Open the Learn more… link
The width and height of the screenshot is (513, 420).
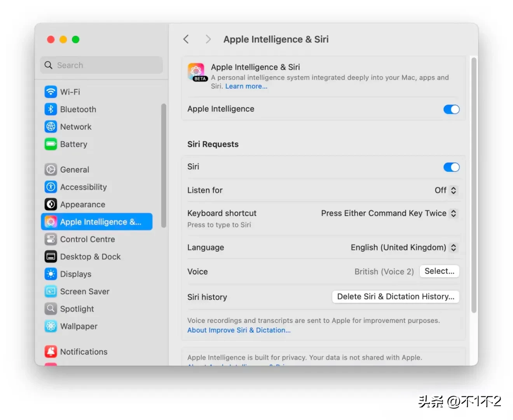tap(246, 86)
